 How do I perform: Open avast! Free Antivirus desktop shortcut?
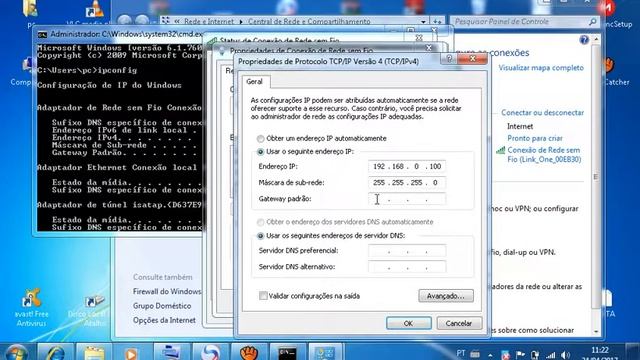tap(31, 308)
